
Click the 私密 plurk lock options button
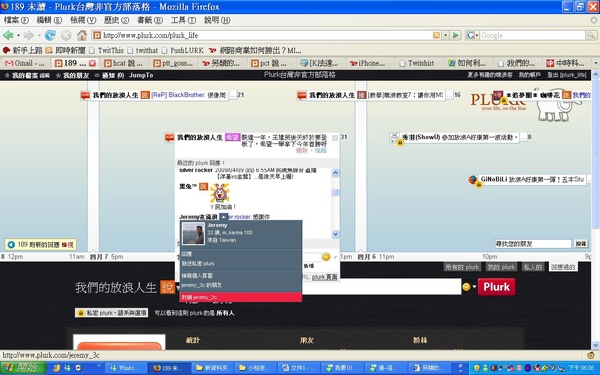(111, 313)
